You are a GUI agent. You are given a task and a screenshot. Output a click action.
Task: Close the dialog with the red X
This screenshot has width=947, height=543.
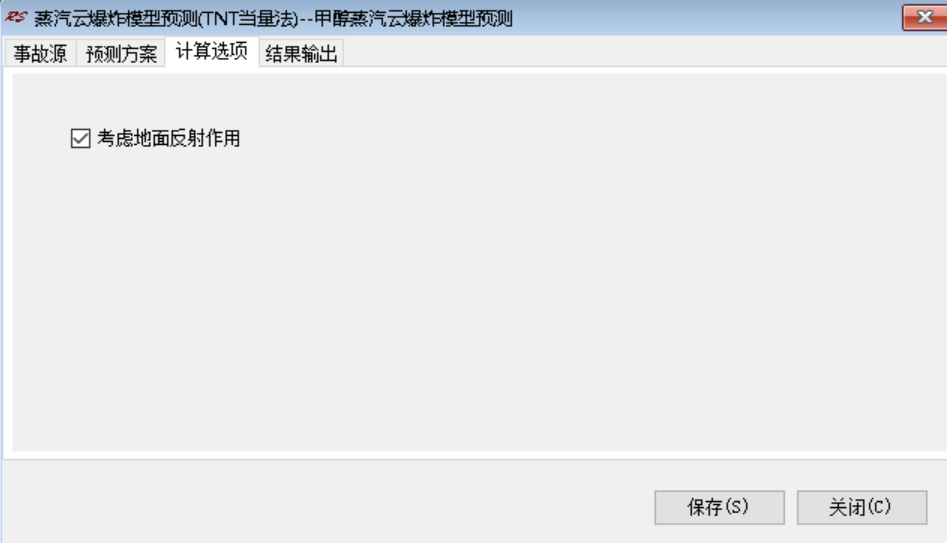(924, 17)
